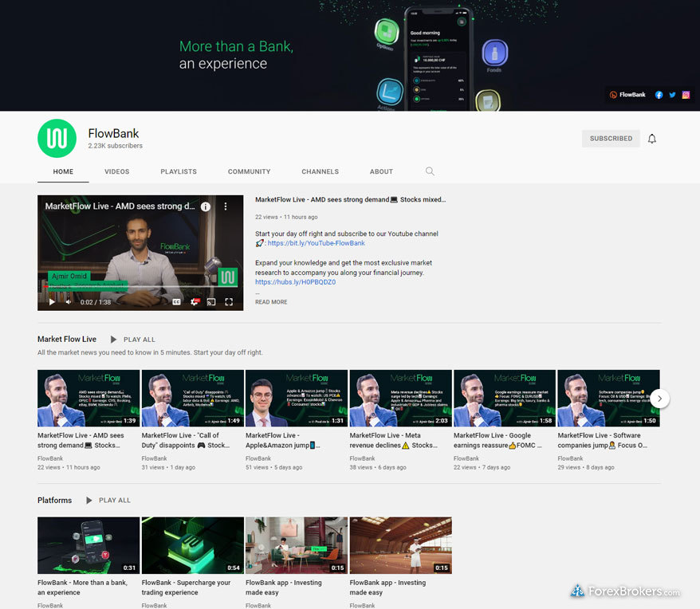
Task: Click FlowBank channel name under AMD video
Action: pyautogui.click(x=50, y=458)
